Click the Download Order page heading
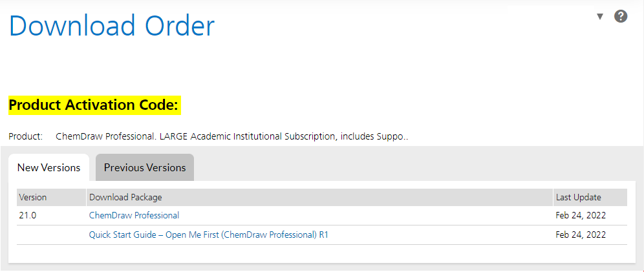644x272 pixels. [112, 26]
